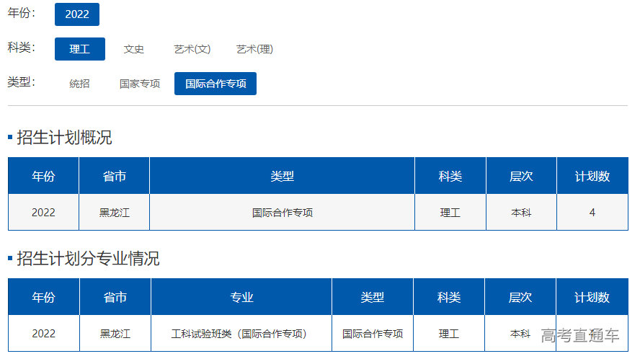Select the 理工 subject category option
The height and width of the screenshot is (364, 640).
pos(80,49)
